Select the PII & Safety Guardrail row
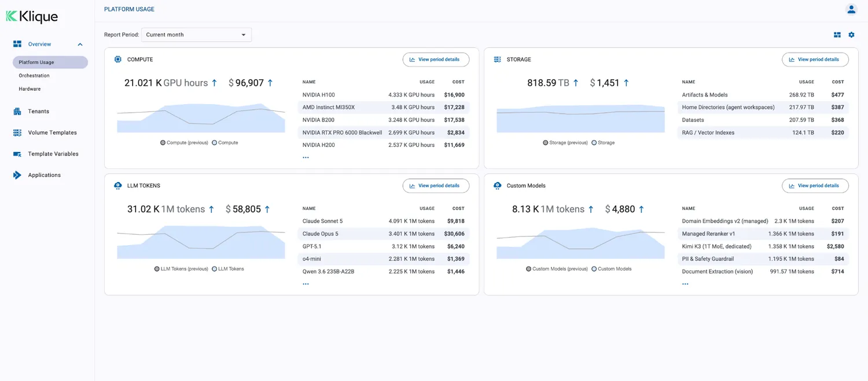The height and width of the screenshot is (381, 868). pyautogui.click(x=763, y=259)
